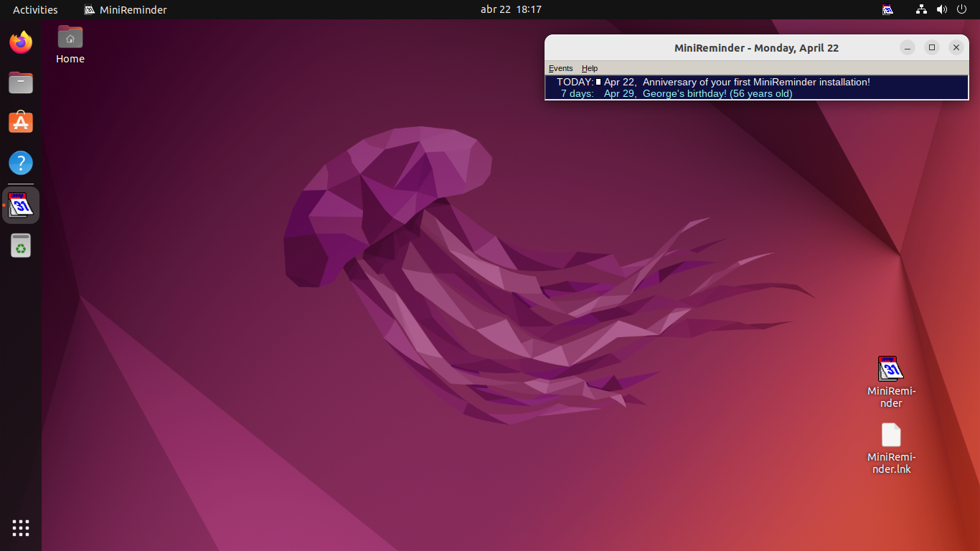Minimize the MiniReminder window
The height and width of the screenshot is (551, 980).
tap(908, 47)
